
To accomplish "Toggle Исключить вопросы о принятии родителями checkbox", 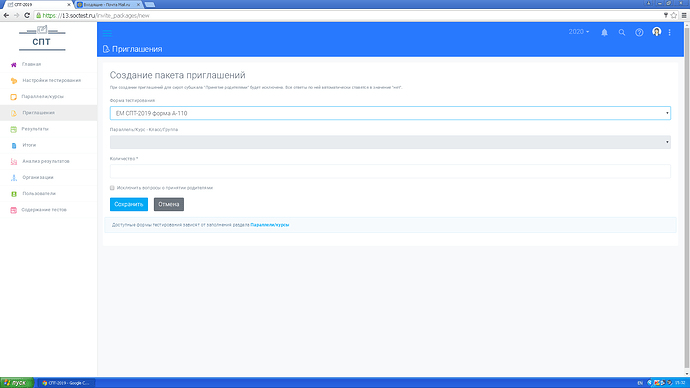I will click(x=112, y=188).
